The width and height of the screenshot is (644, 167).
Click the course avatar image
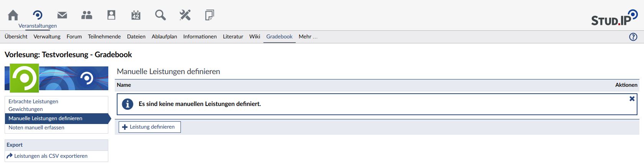click(x=24, y=78)
